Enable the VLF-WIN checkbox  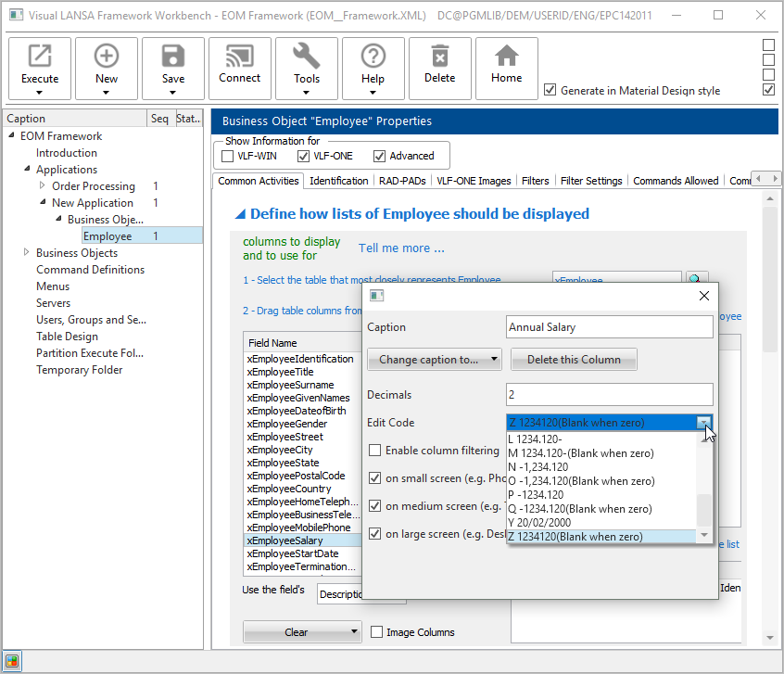pyautogui.click(x=228, y=156)
